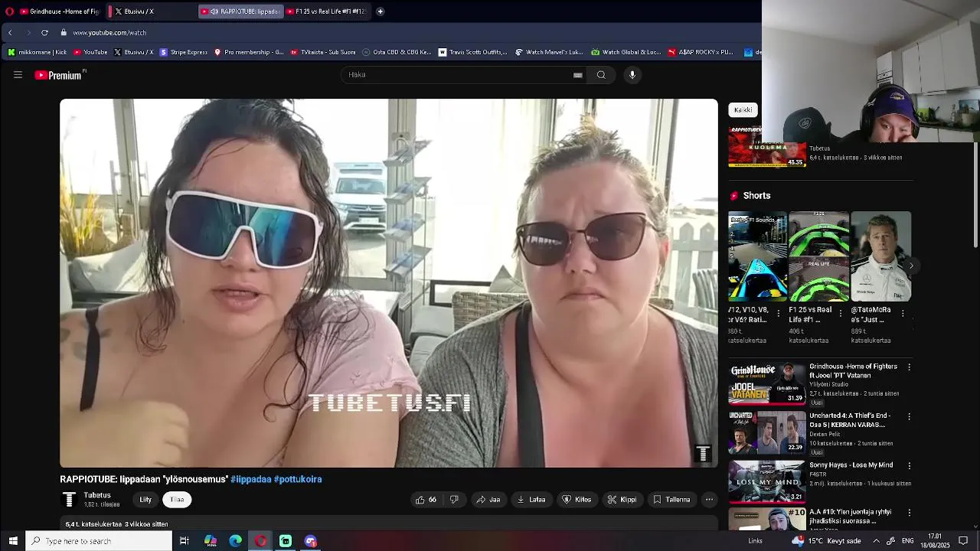This screenshot has width=980, height=551.
Task: Start voice search with the microphone
Action: pos(632,75)
